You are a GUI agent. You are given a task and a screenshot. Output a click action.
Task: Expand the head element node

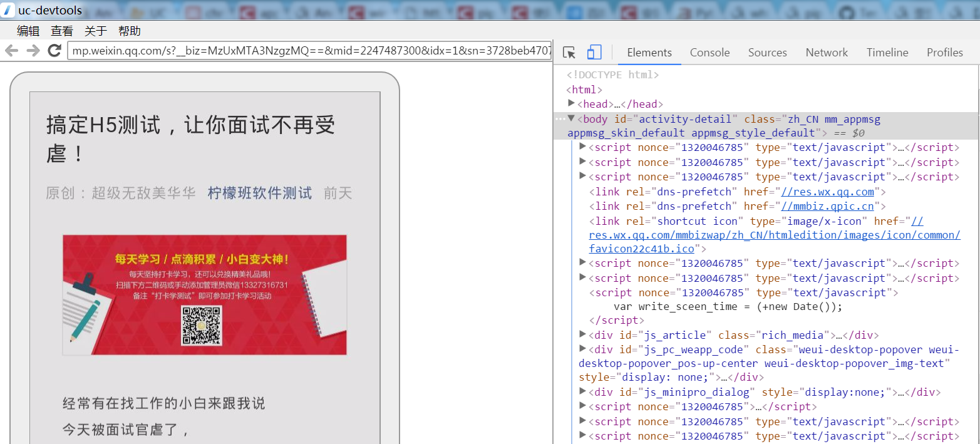[571, 103]
